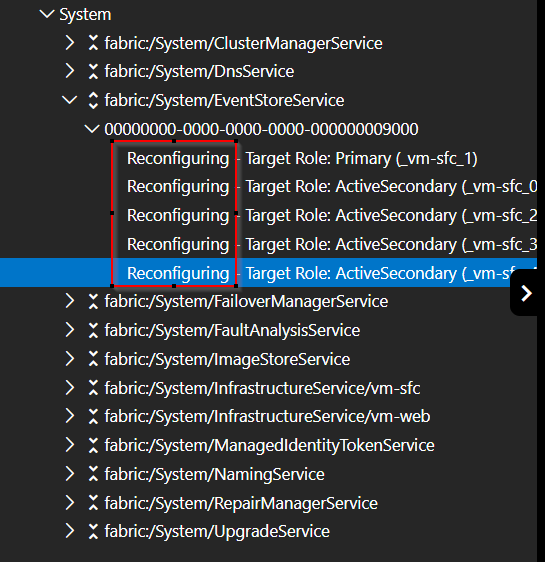Select fabric:/System/InfrastructureService/vm-web item
545x562 pixels.
click(267, 416)
